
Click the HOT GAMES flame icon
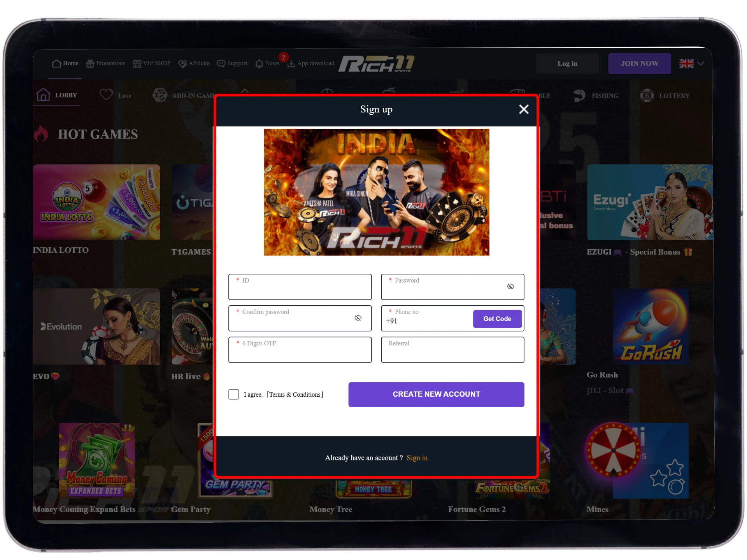40,133
